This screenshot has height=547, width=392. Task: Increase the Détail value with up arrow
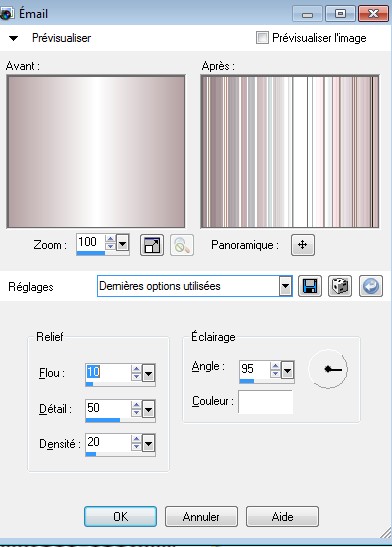click(136, 405)
